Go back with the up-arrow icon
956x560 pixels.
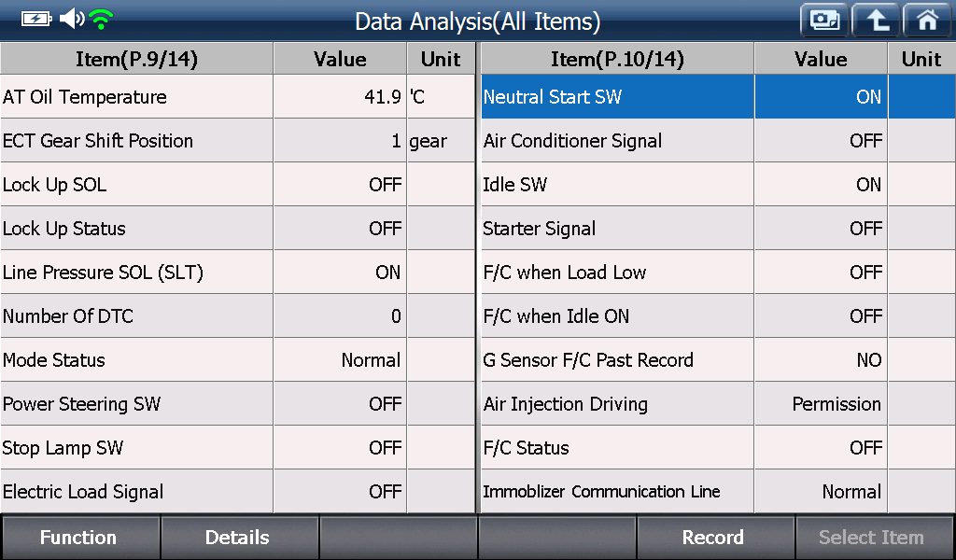point(876,21)
